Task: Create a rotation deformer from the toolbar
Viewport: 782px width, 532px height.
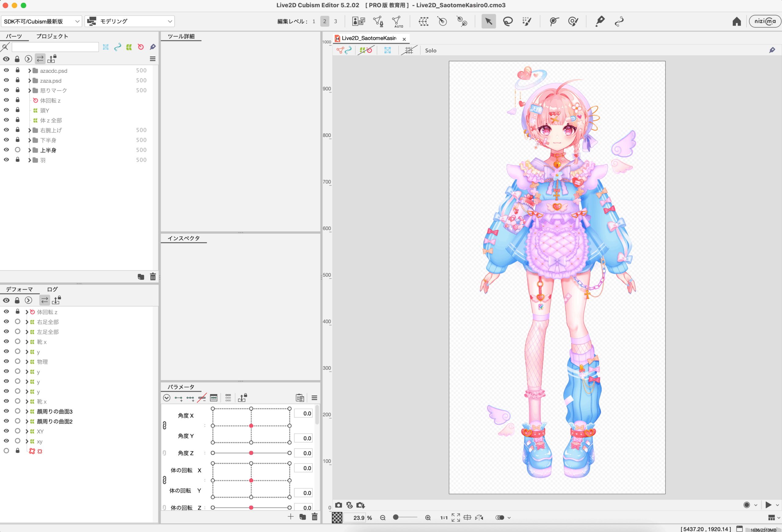Action: [x=442, y=21]
